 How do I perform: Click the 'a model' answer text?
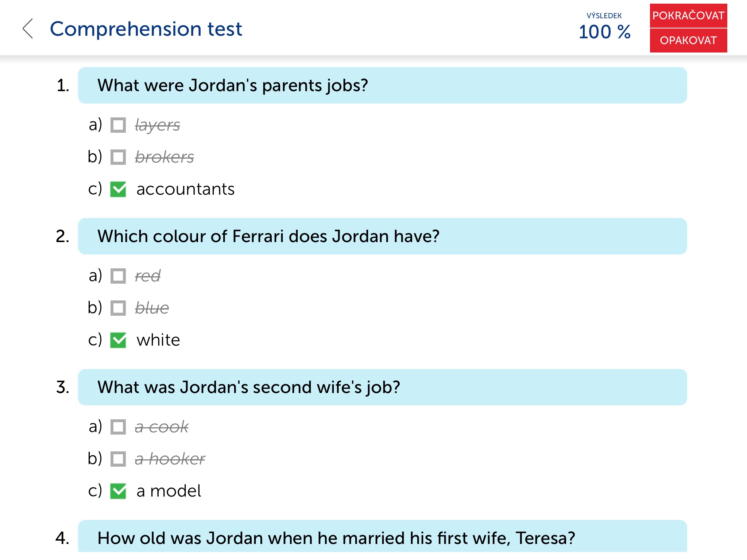pos(169,491)
